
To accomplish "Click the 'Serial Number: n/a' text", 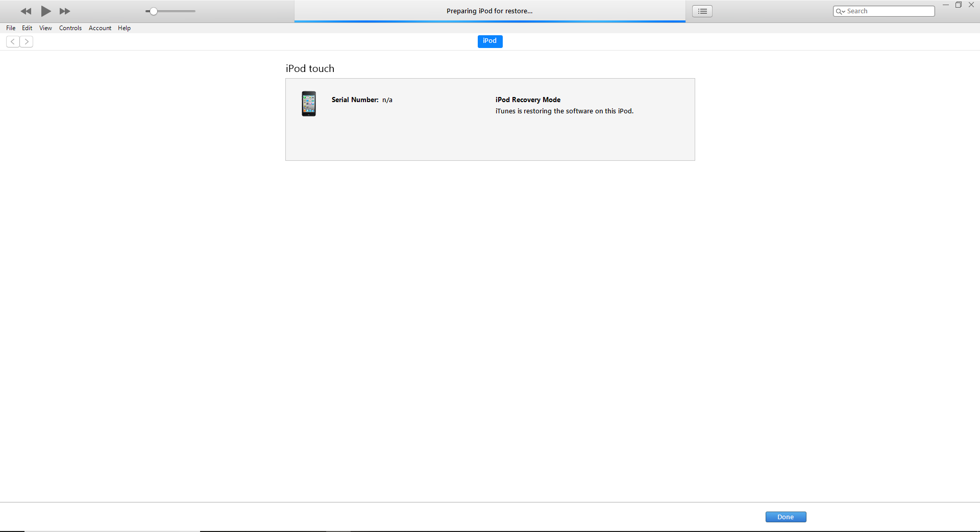I will [362, 100].
